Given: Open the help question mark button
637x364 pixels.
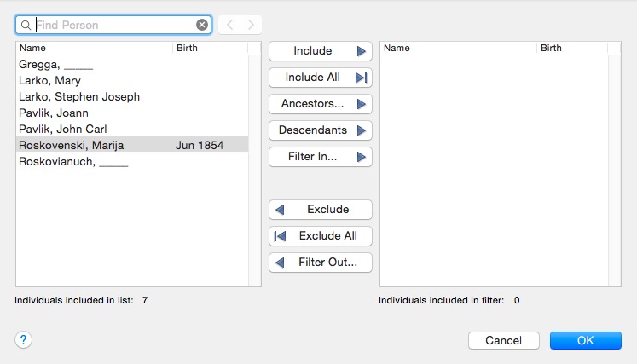Looking at the screenshot, I should [x=24, y=339].
